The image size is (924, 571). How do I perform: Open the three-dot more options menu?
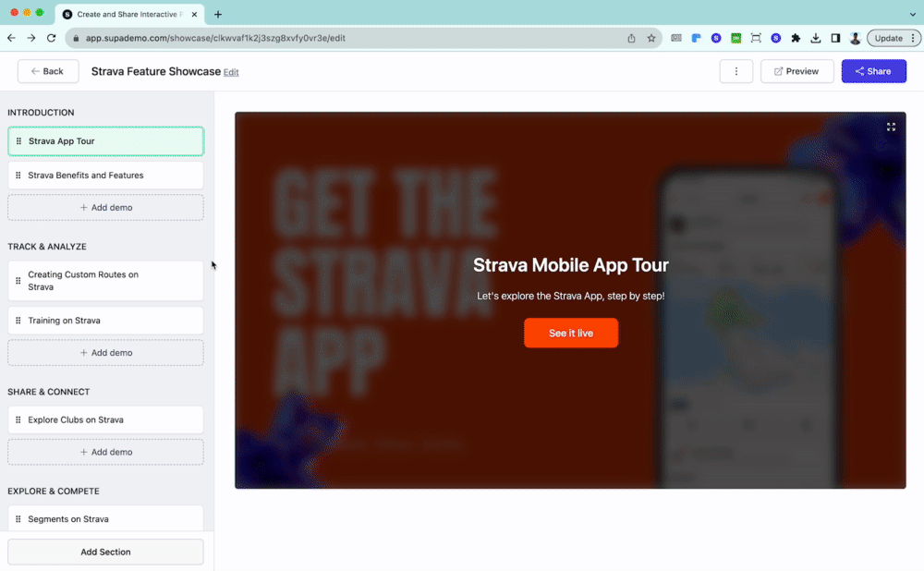(x=736, y=71)
